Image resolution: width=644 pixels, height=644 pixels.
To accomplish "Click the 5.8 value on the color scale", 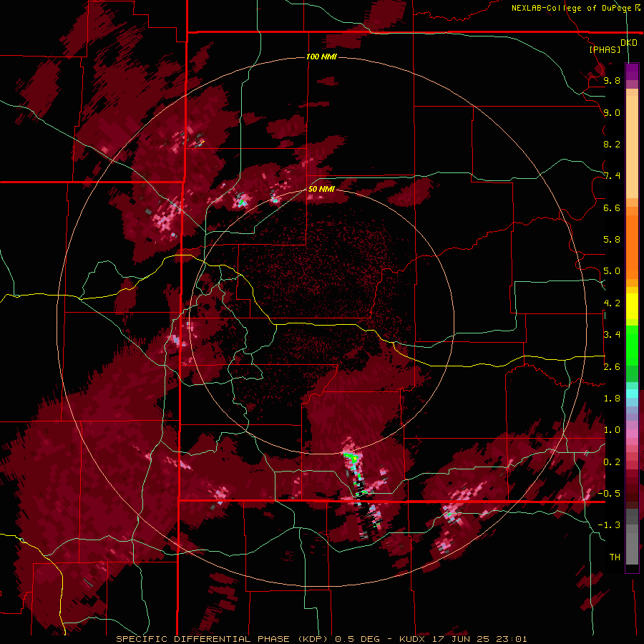I will (x=612, y=240).
